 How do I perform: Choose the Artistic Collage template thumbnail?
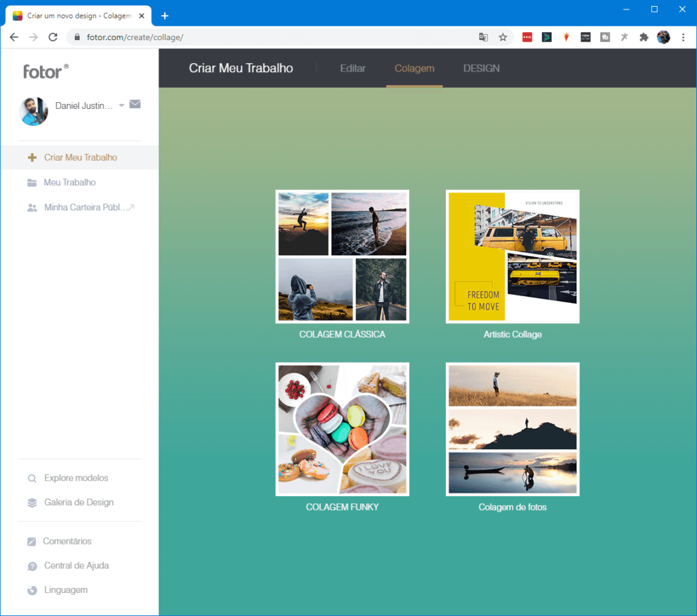(x=513, y=257)
